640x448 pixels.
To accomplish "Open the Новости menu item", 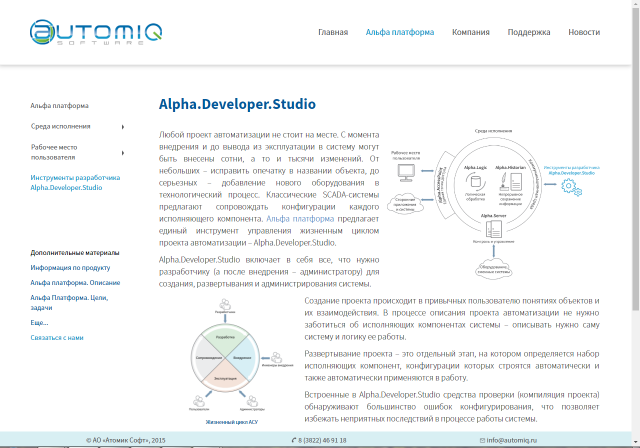I will (x=584, y=32).
